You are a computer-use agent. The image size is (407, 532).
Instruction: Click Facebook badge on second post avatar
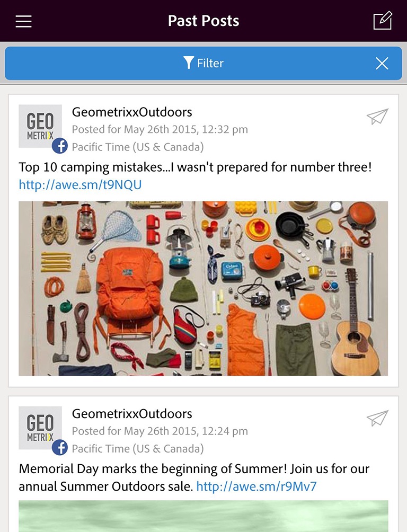coord(60,448)
